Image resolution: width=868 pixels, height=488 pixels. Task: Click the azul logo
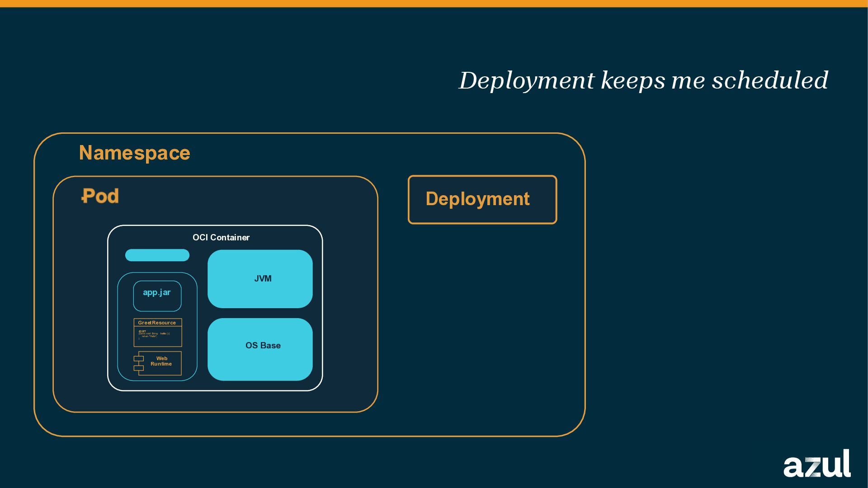(x=816, y=464)
